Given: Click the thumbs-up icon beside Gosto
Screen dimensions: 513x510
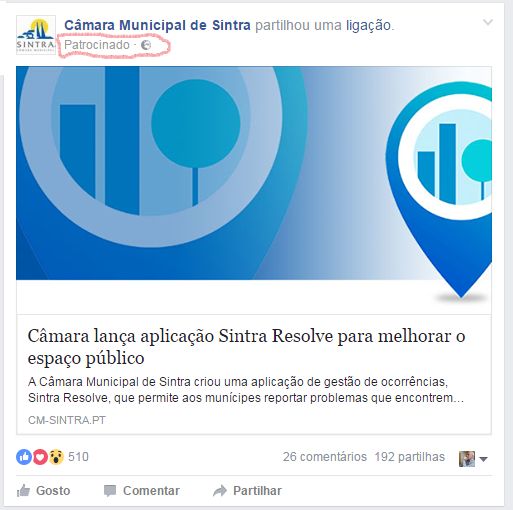Looking at the screenshot, I should (x=23, y=491).
